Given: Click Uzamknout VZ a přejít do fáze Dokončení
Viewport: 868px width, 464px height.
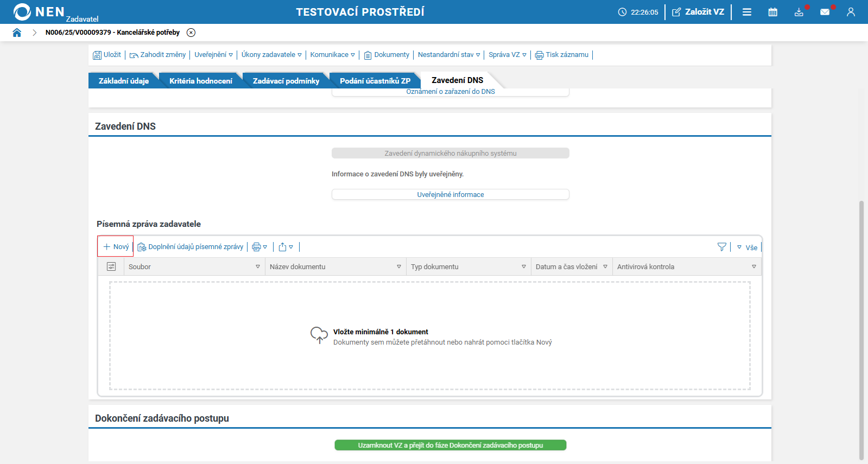Looking at the screenshot, I should coord(451,446).
